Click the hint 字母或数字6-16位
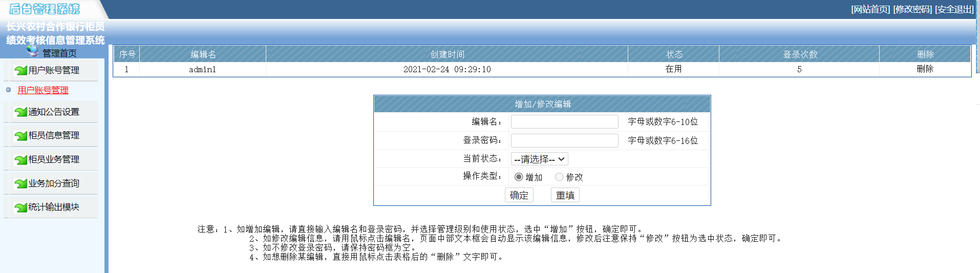The width and height of the screenshot is (980, 273). 663,140
